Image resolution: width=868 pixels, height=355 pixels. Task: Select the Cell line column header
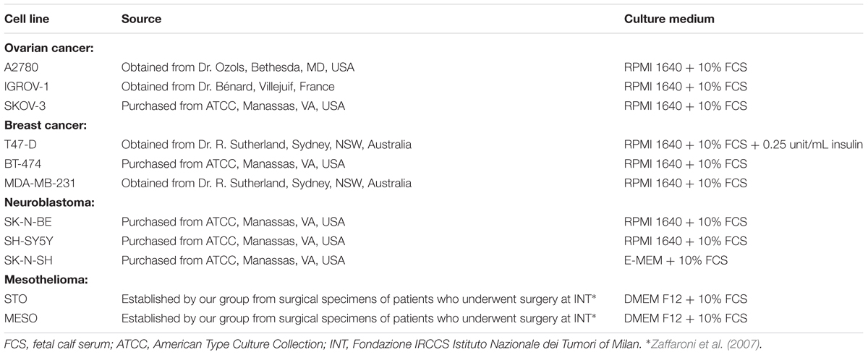(x=27, y=20)
